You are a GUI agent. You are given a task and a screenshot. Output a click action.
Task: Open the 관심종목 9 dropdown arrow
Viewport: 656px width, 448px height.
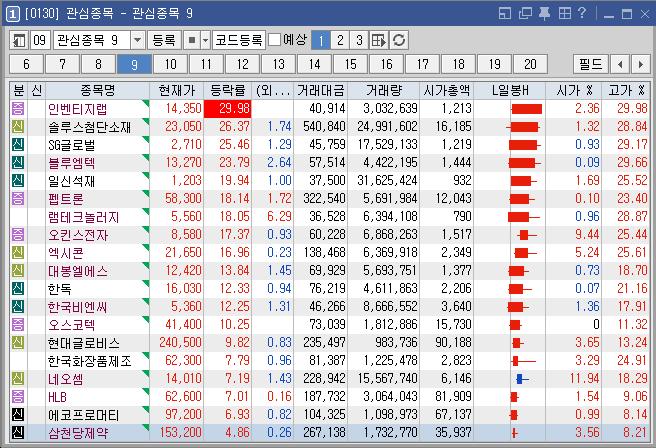point(137,41)
